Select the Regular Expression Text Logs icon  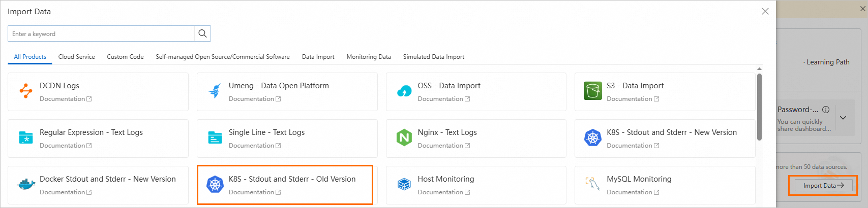point(26,137)
